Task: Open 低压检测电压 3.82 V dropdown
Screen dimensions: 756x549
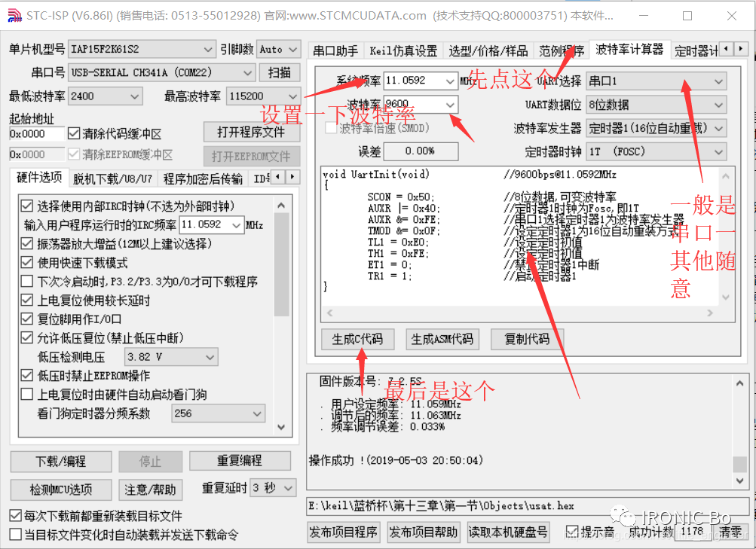Action: pos(171,357)
